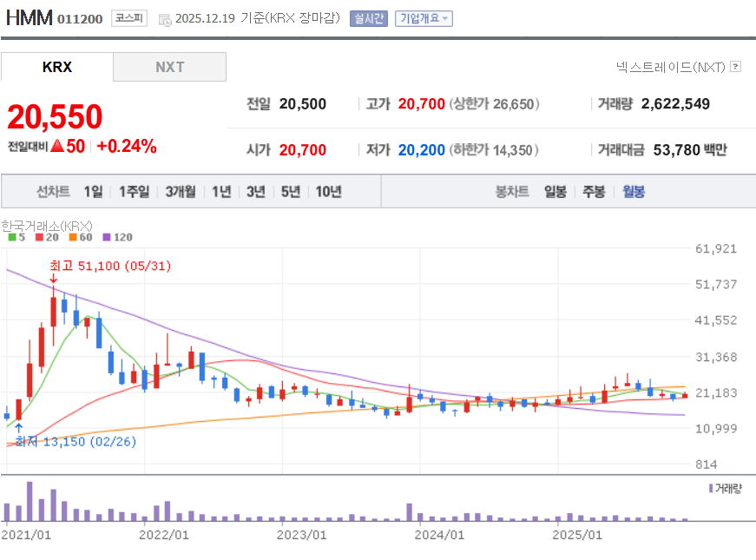Click the green 5-day moving average swatch
Image resolution: width=756 pixels, height=560 pixels.
click(12, 237)
